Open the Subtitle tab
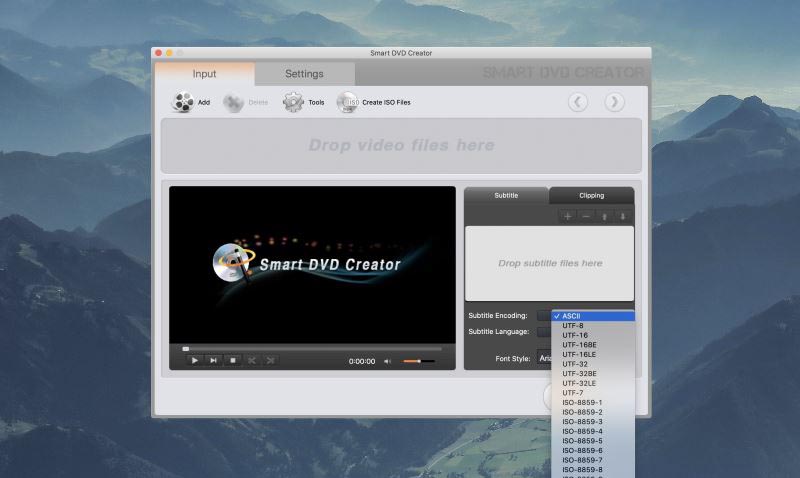The image size is (800, 478). point(506,195)
